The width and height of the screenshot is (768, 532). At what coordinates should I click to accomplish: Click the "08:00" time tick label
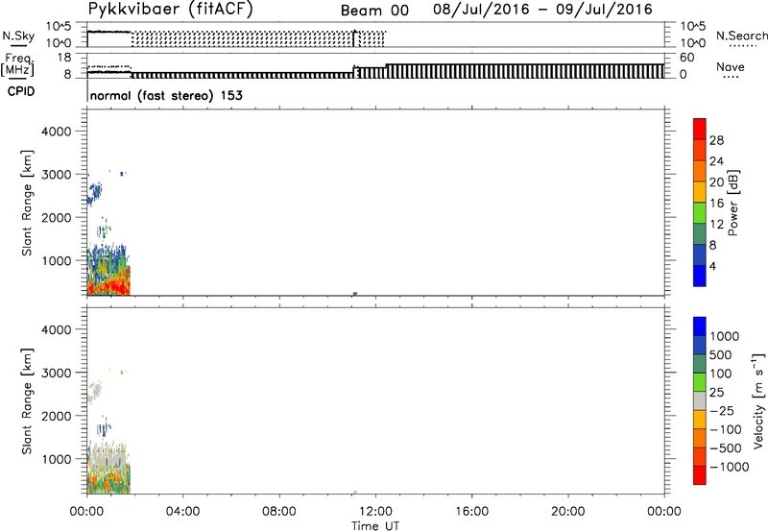coord(278,512)
